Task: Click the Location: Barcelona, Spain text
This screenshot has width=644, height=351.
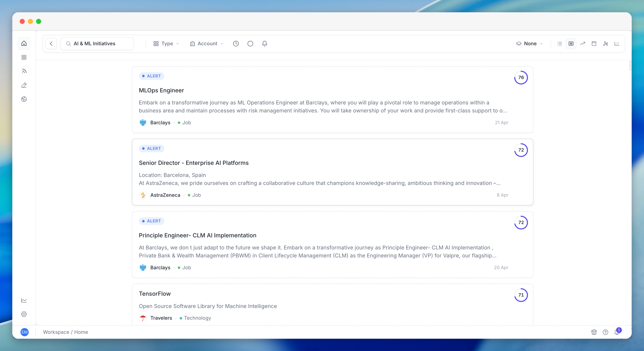Action: tap(172, 175)
